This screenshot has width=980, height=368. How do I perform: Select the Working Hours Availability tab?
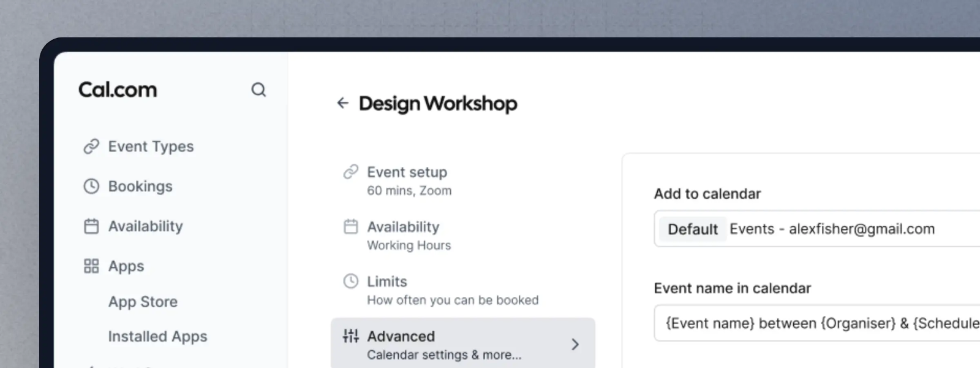(x=409, y=236)
